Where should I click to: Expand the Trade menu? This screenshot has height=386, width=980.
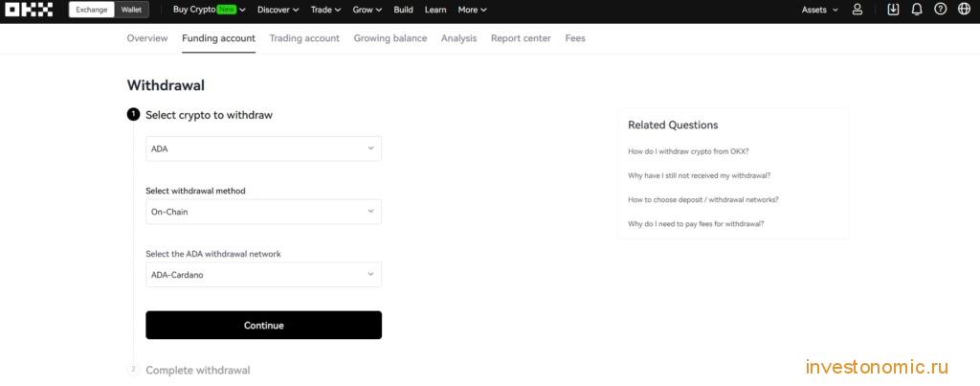[325, 10]
